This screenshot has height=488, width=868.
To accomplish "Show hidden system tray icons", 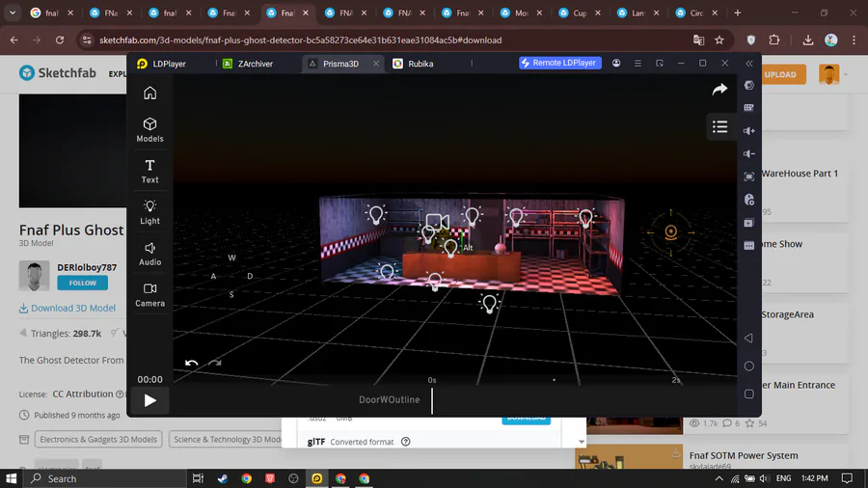I will click(719, 478).
